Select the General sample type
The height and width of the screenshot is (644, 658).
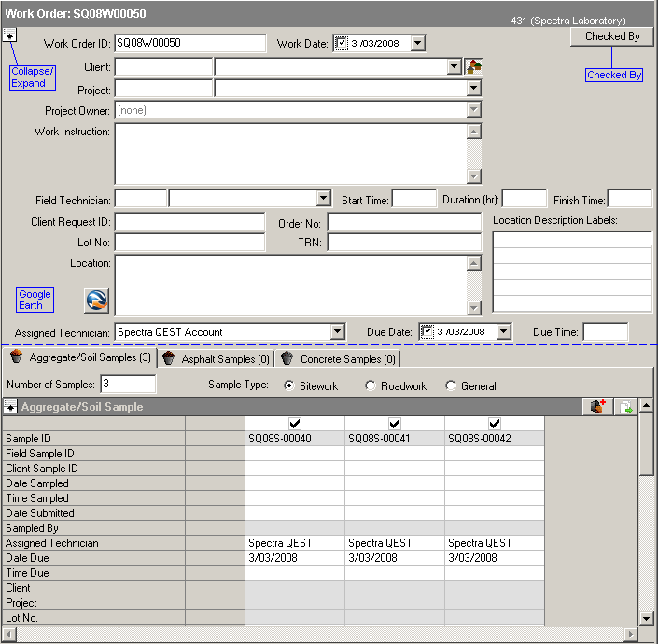point(451,385)
